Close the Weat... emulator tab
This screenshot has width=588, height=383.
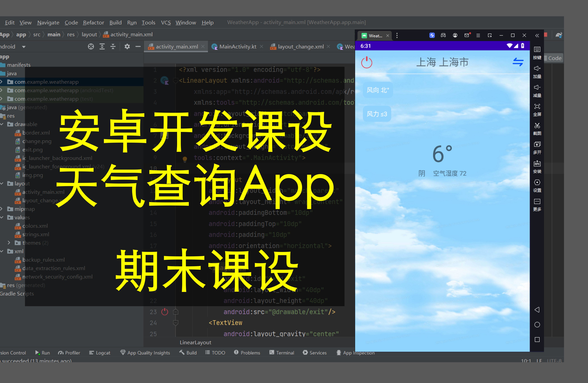pyautogui.click(x=388, y=36)
